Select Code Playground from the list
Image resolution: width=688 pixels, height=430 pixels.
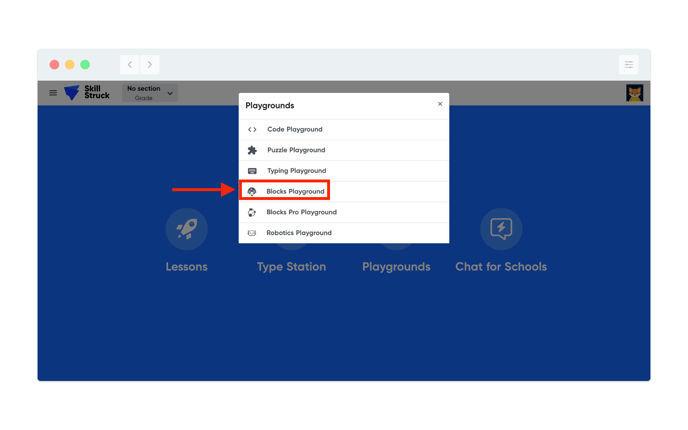coord(294,129)
